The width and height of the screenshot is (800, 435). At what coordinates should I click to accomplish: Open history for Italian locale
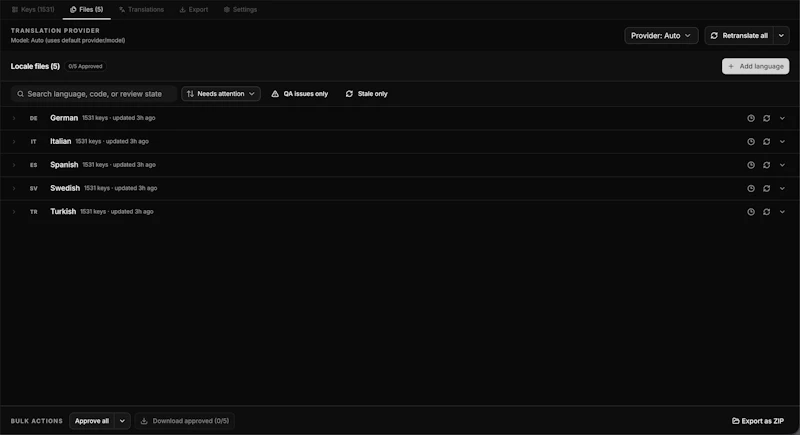[751, 142]
